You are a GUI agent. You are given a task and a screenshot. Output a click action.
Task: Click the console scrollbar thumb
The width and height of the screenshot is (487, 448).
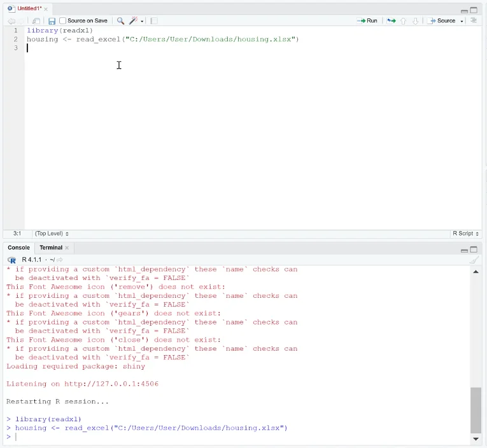[x=476, y=410]
